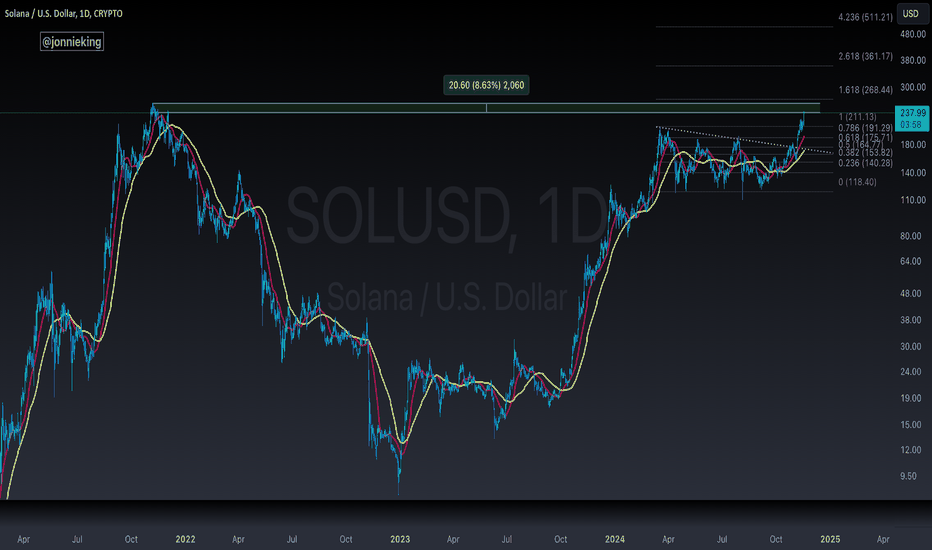The width and height of the screenshot is (932, 550).
Task: Select the 0.382 (153.82) Fibonacci level label
Action: click(865, 153)
